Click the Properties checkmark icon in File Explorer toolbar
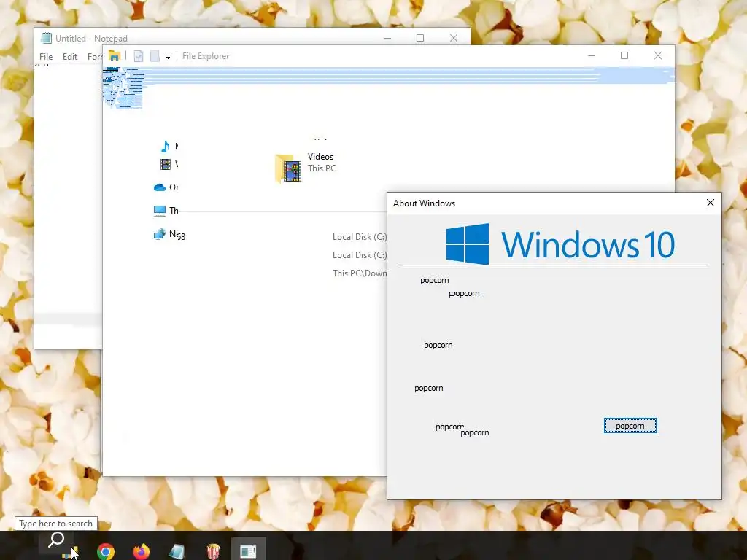Viewport: 747px width, 560px height. tap(138, 56)
